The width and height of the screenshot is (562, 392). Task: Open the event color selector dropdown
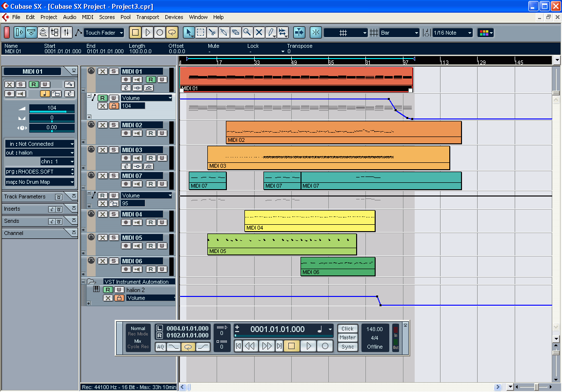[486, 33]
